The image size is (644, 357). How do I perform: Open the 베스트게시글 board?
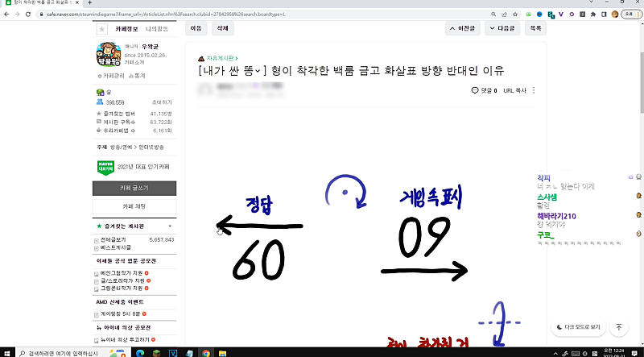[x=116, y=247]
